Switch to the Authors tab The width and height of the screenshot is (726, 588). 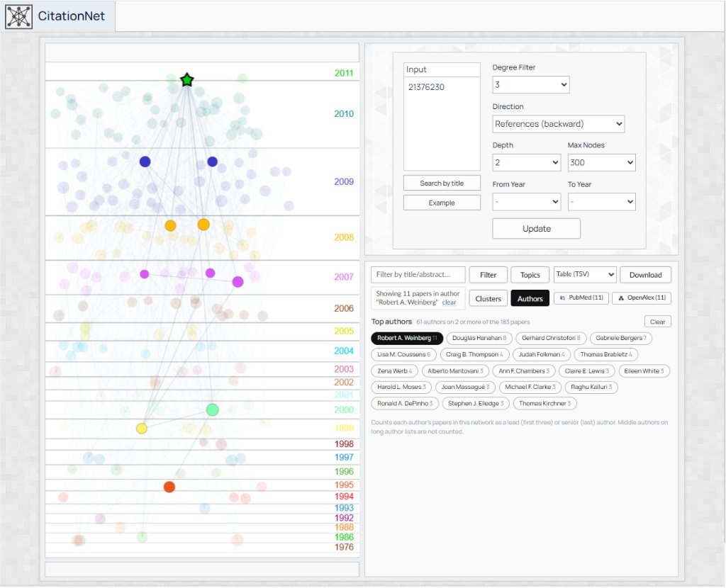(530, 298)
